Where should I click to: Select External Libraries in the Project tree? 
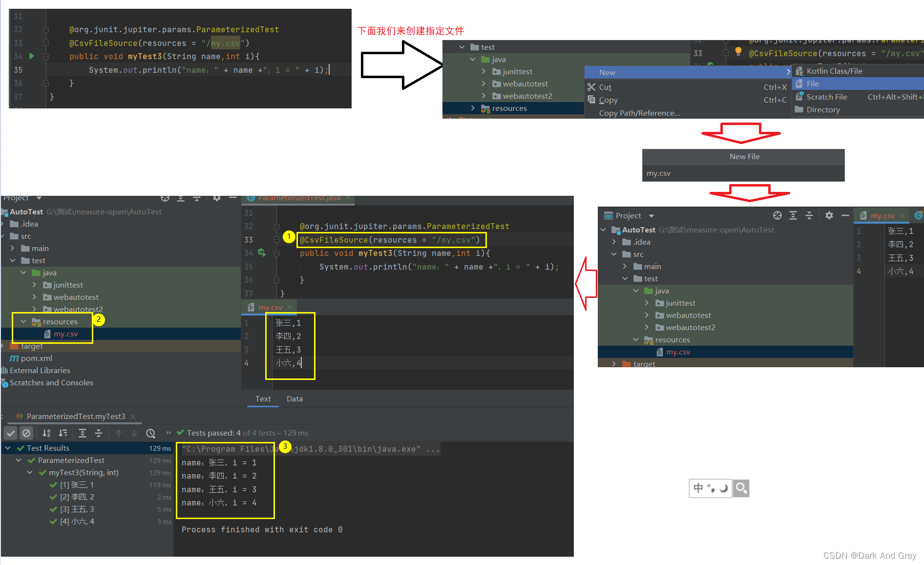point(40,371)
